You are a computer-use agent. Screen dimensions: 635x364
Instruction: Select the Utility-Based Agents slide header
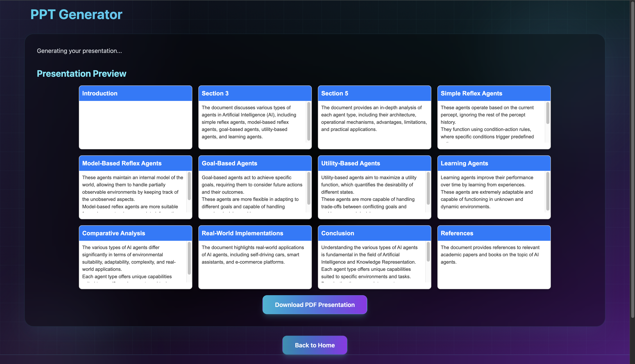[x=374, y=163]
